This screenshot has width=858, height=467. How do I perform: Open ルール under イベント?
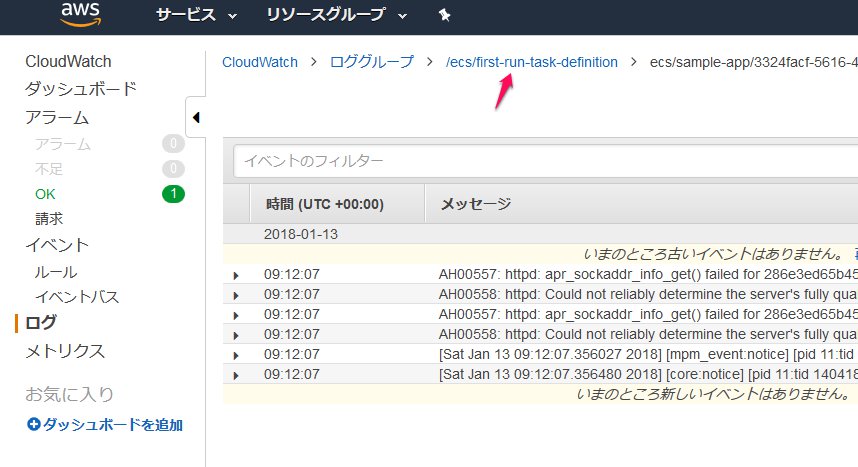pos(56,272)
